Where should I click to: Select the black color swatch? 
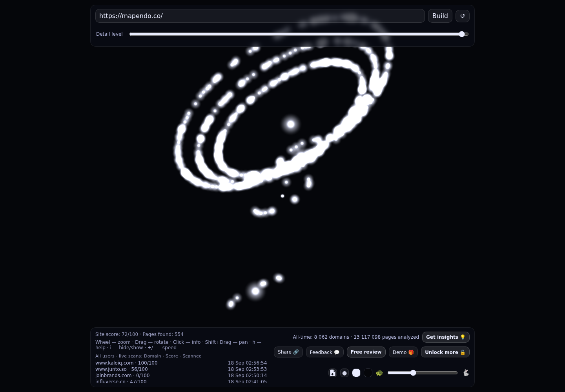pyautogui.click(x=368, y=373)
